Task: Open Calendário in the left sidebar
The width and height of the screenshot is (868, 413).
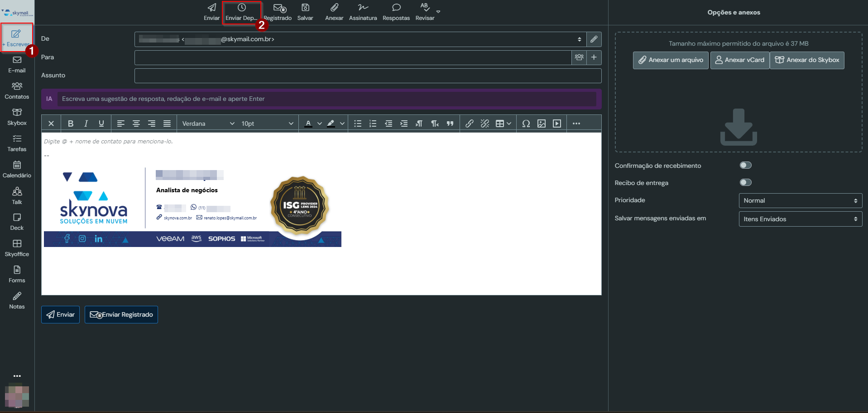Action: tap(17, 169)
